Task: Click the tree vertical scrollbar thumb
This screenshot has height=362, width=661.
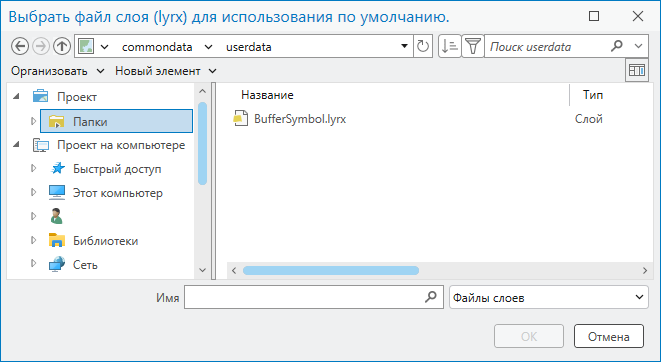Action: click(202, 143)
